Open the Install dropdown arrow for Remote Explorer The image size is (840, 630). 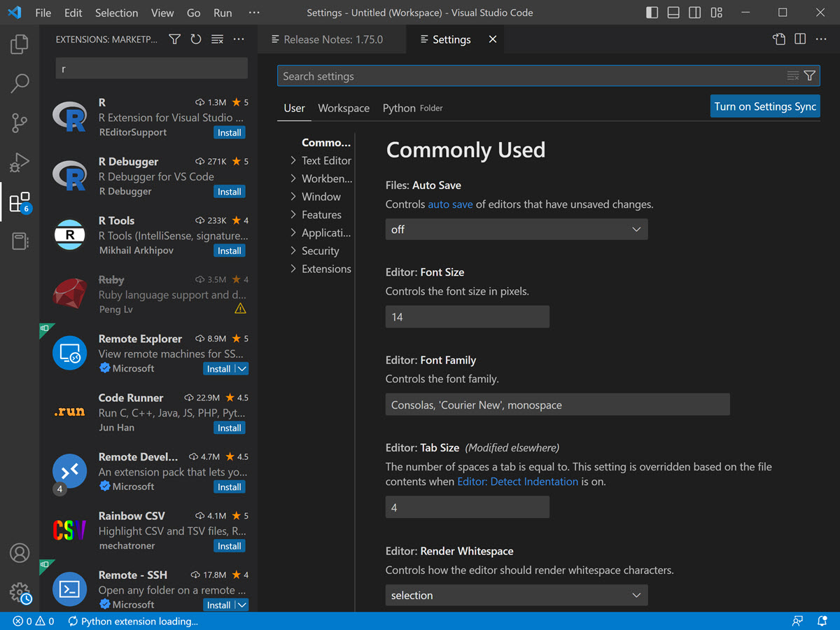coord(241,369)
